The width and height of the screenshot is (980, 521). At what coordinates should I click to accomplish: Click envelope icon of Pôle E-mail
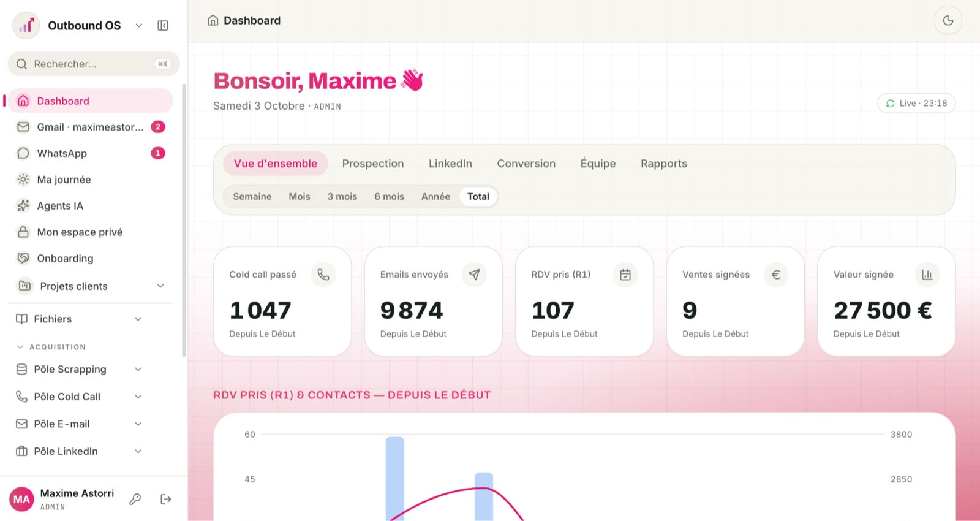click(x=21, y=424)
